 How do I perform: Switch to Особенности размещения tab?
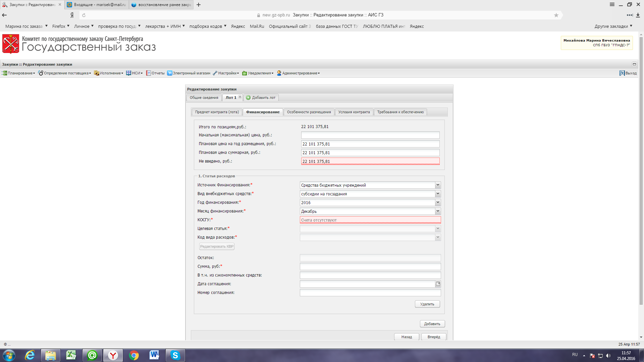click(309, 112)
